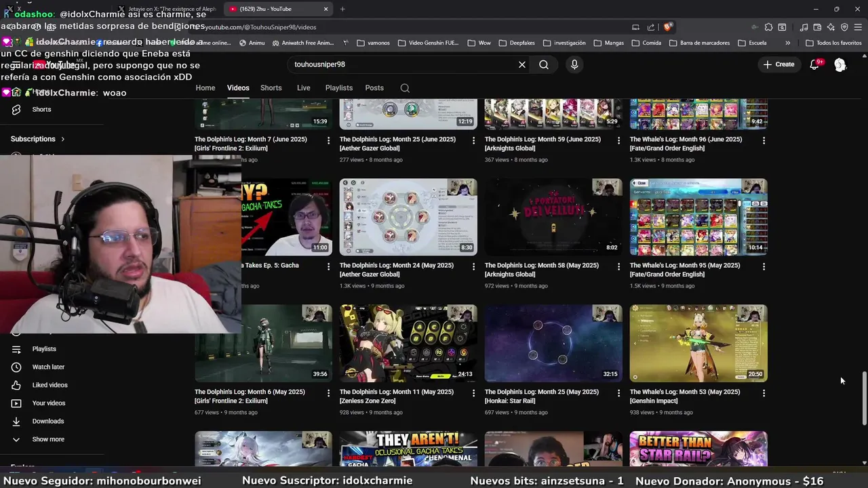Open the YouTube account avatar menu
Viewport: 868px width, 488px height.
[x=840, y=64]
